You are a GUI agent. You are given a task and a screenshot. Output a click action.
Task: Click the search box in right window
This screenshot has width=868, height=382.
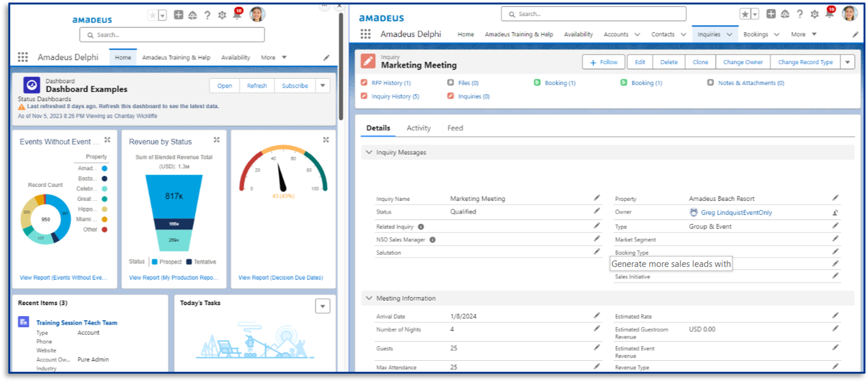pyautogui.click(x=593, y=13)
